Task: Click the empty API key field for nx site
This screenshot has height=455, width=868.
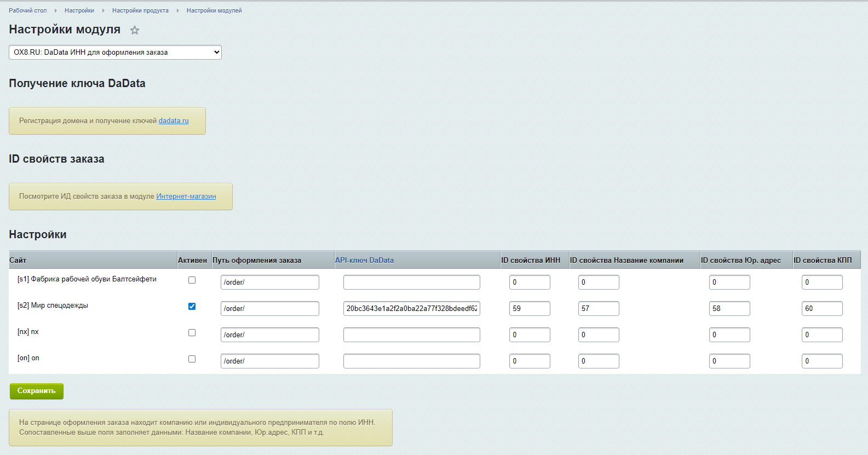Action: (411, 335)
